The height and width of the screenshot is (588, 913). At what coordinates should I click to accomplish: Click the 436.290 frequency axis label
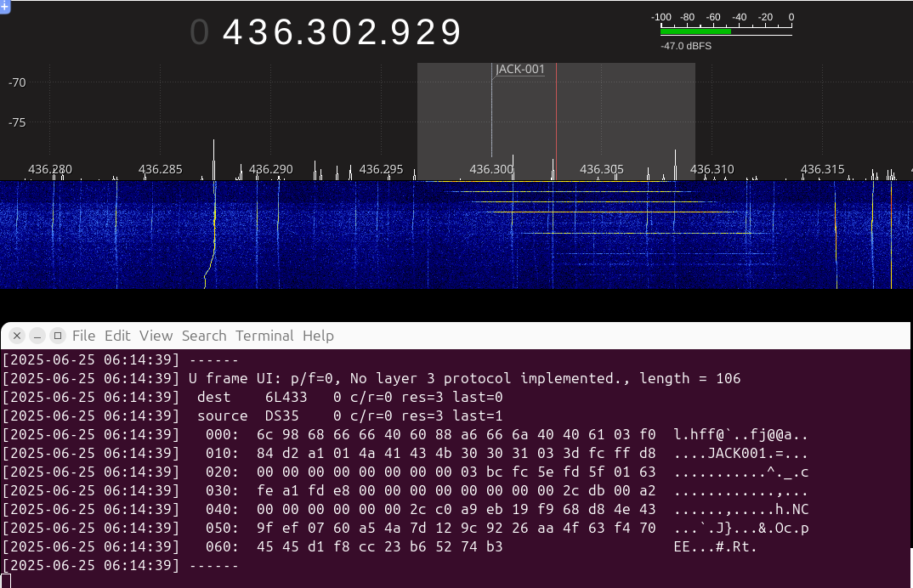pyautogui.click(x=271, y=169)
